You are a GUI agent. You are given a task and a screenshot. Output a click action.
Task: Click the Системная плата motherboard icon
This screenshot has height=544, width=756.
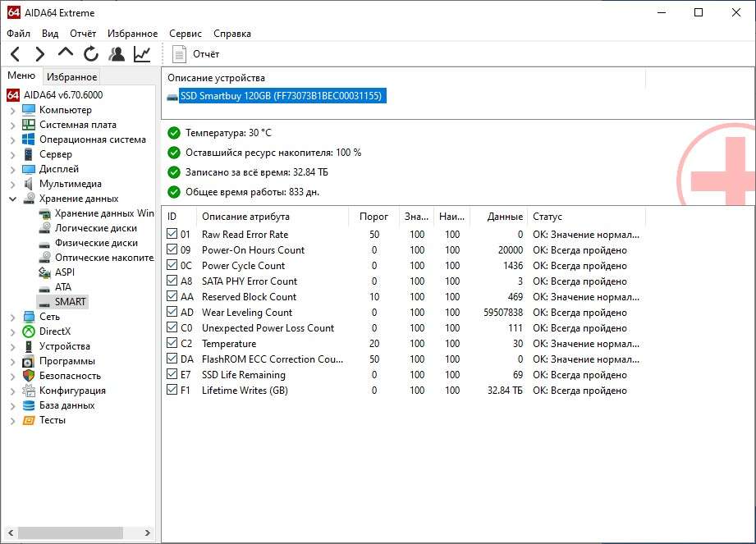coord(29,125)
